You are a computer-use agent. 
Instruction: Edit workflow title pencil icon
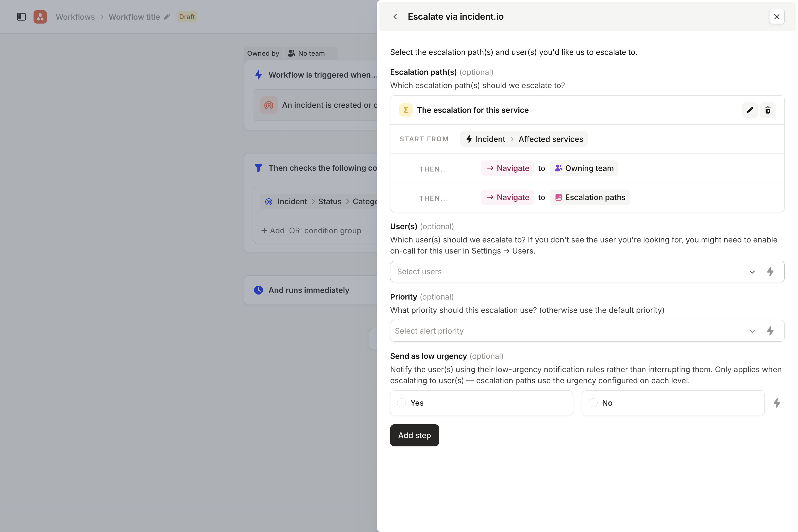(x=167, y=17)
